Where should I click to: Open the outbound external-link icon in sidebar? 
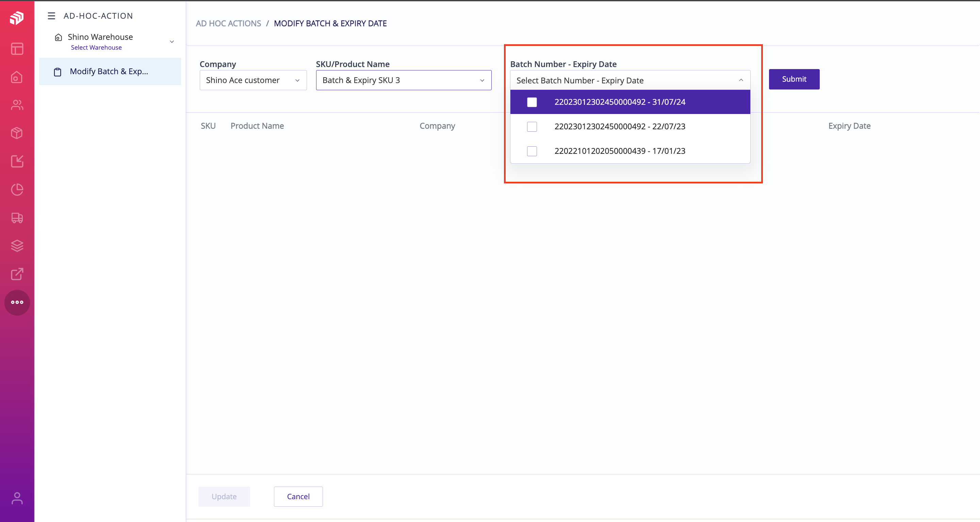tap(17, 274)
